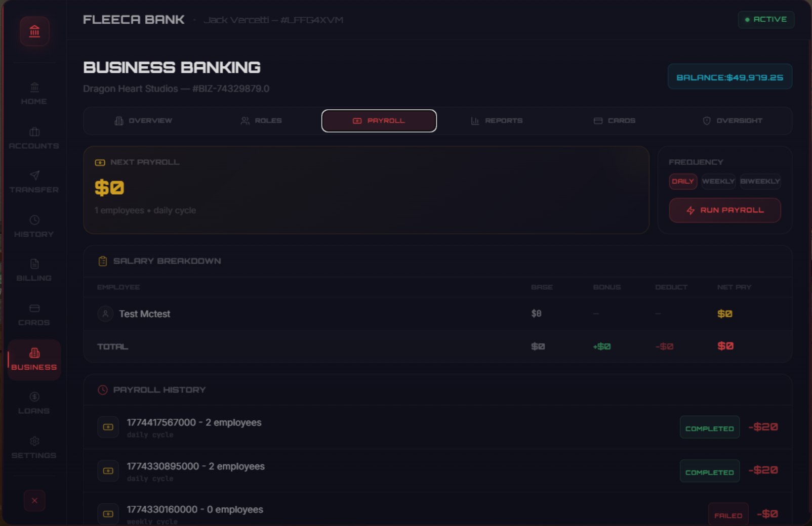Click the Failed badge for payroll 1774330160000
The width and height of the screenshot is (812, 526).
(728, 515)
